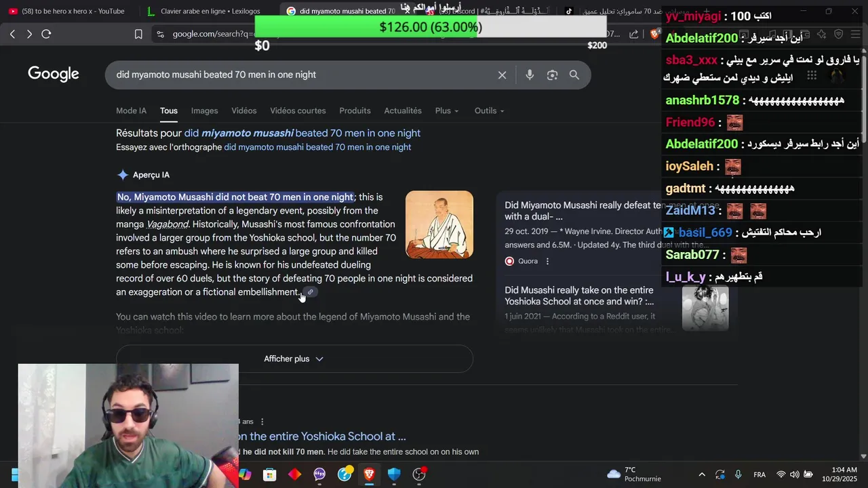Open the Mode IA search tab
868x488 pixels.
(131, 110)
